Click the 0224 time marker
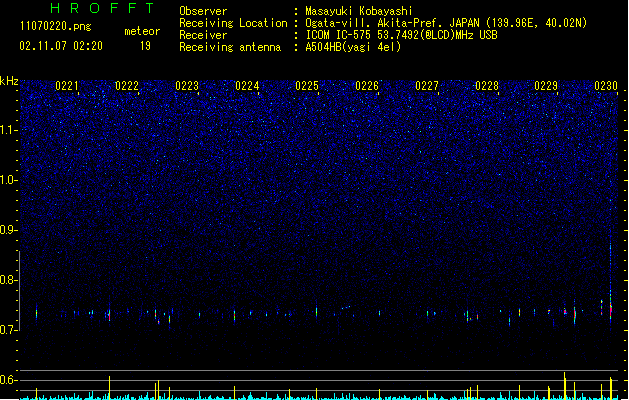This screenshot has width=629, height=400. 247,86
